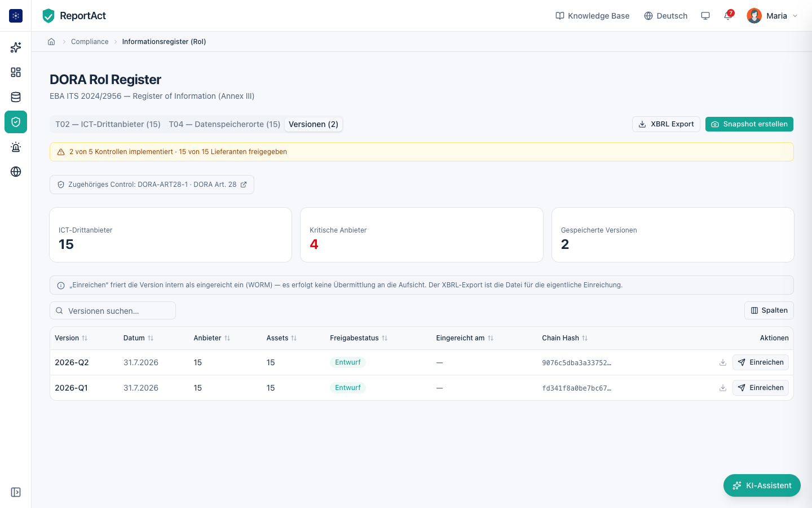
Task: Click Compliance in the breadcrumb
Action: coord(90,42)
